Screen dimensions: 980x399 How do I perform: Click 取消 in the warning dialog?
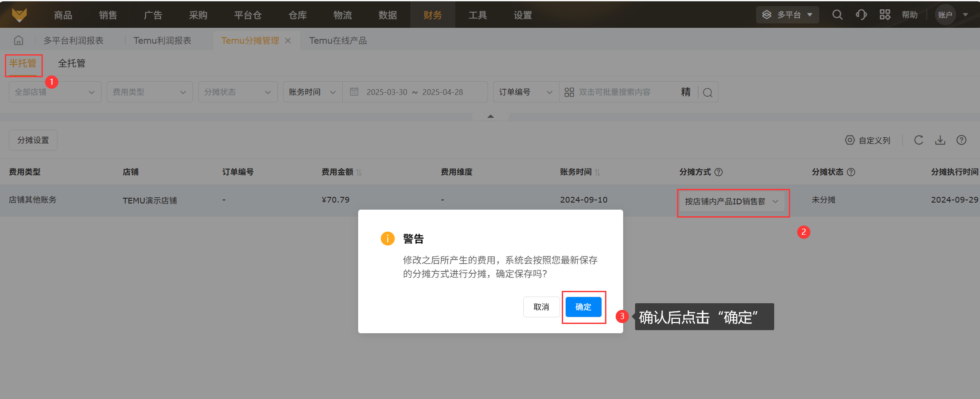click(541, 307)
